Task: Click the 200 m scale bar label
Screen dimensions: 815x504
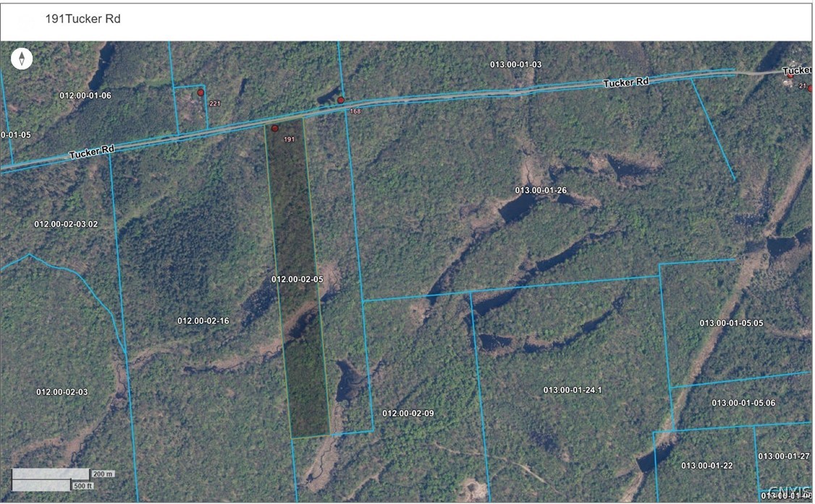Action: pos(103,474)
